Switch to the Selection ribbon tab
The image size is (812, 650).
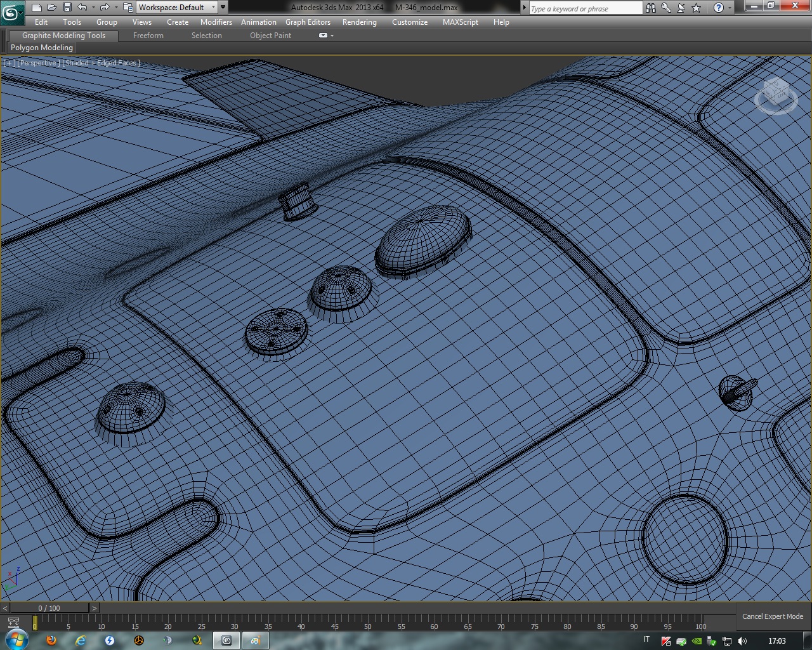207,36
